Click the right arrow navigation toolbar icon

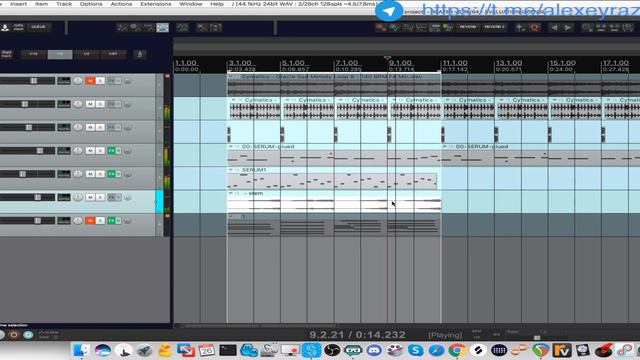tap(567, 27)
